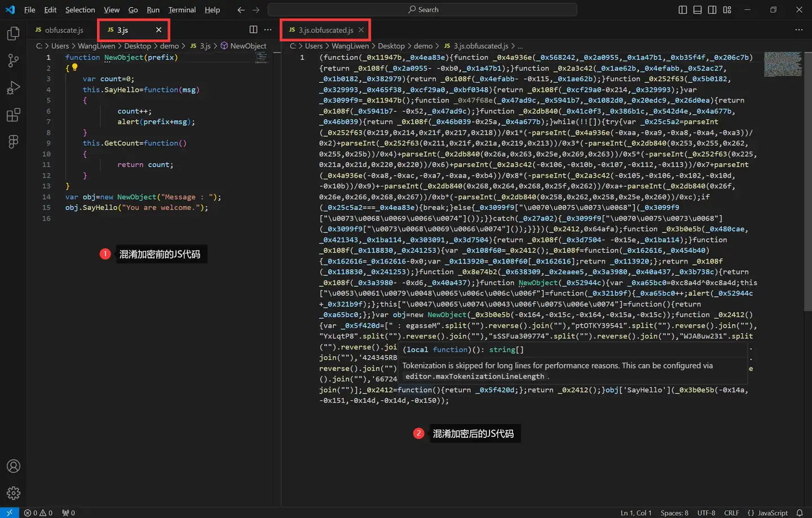Open the Accounts menu icon

pos(13,466)
